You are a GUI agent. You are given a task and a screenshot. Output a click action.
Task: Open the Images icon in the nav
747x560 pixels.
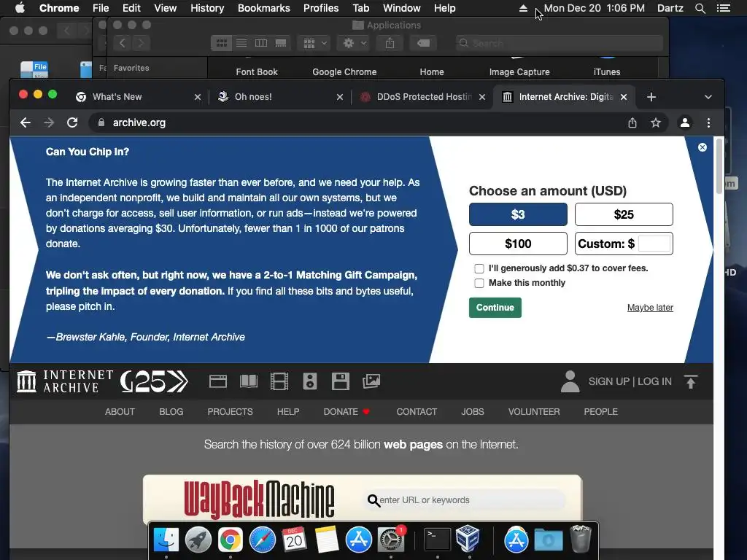coord(371,381)
